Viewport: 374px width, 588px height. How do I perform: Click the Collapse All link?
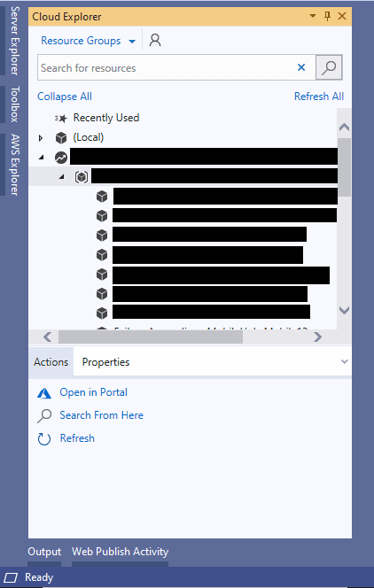[65, 97]
